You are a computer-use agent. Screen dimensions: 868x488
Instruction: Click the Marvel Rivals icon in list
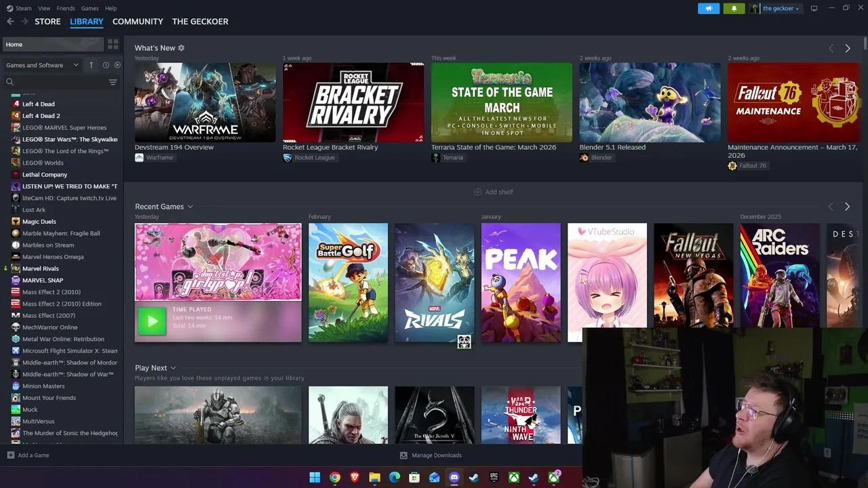pos(16,268)
